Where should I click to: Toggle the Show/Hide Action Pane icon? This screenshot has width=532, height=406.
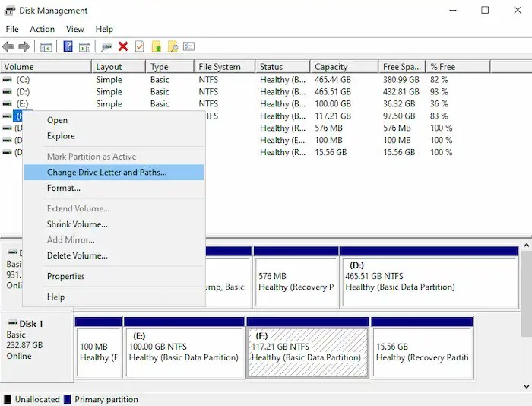click(x=84, y=47)
